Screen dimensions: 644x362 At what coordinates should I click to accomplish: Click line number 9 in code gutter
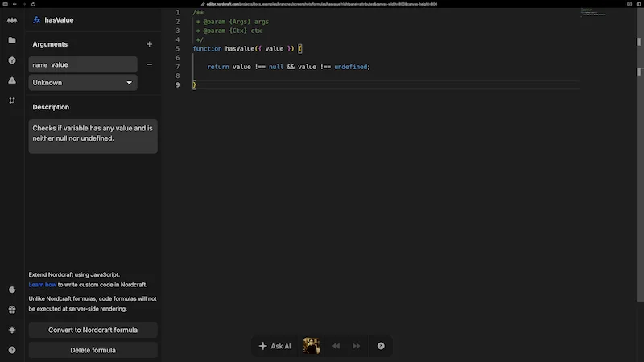click(178, 85)
